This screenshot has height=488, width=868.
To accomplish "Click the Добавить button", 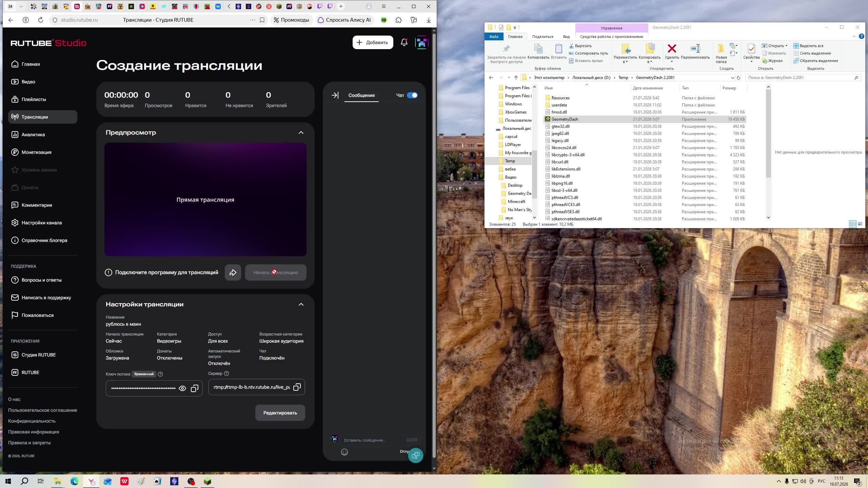I will [x=373, y=42].
